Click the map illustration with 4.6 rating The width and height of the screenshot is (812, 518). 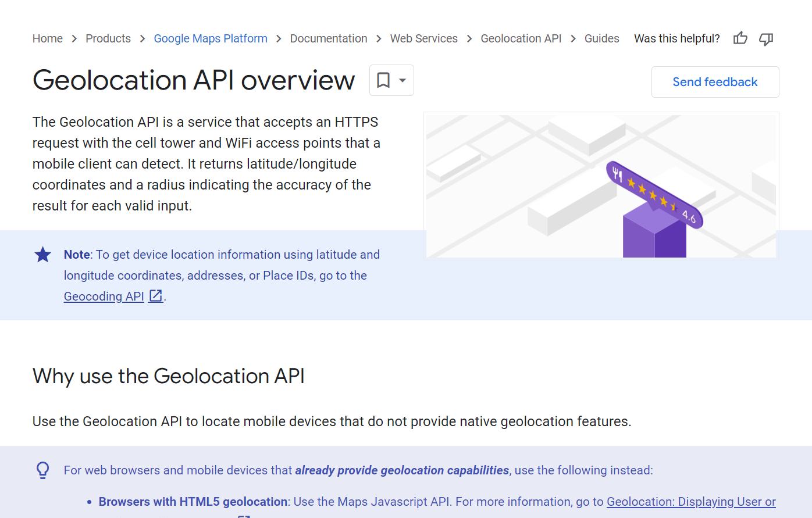coord(601,185)
